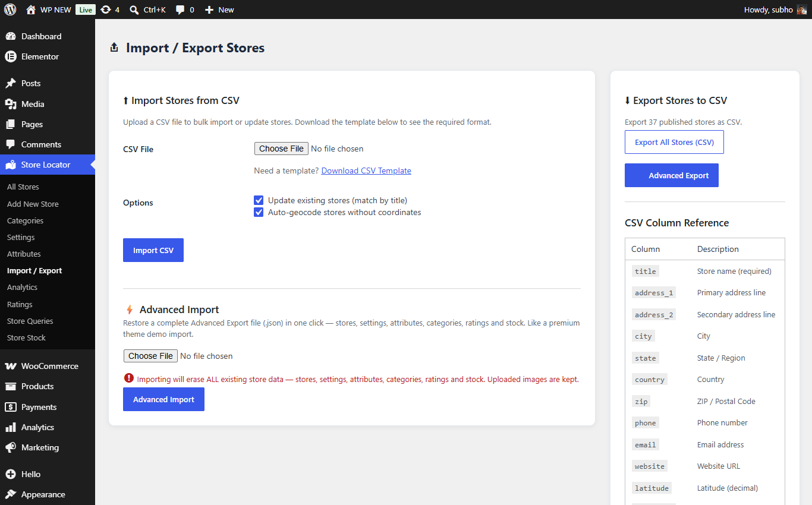Open Store Queries submenu item
The width and height of the screenshot is (812, 505).
pyautogui.click(x=30, y=321)
